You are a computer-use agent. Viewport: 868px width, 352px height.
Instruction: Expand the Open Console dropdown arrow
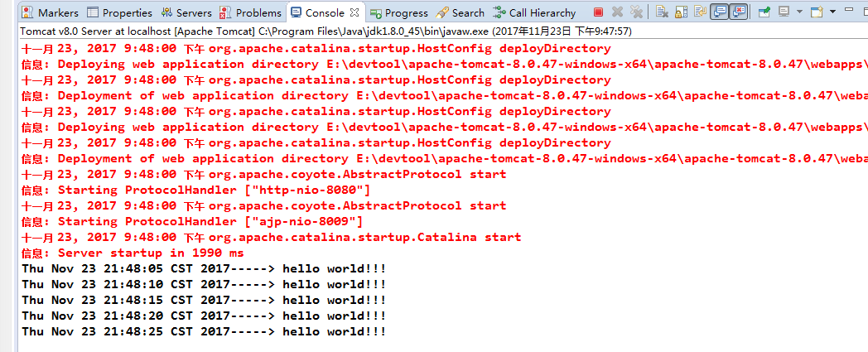(x=832, y=12)
